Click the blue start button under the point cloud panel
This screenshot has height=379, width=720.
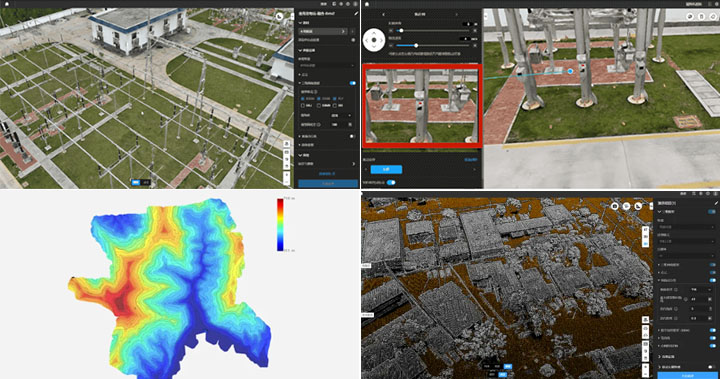[x=687, y=375]
